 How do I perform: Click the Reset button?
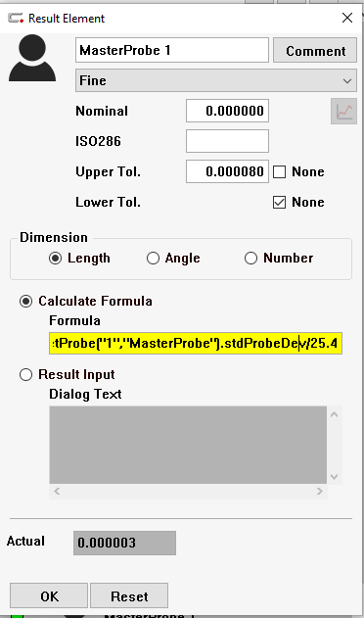coord(129,595)
